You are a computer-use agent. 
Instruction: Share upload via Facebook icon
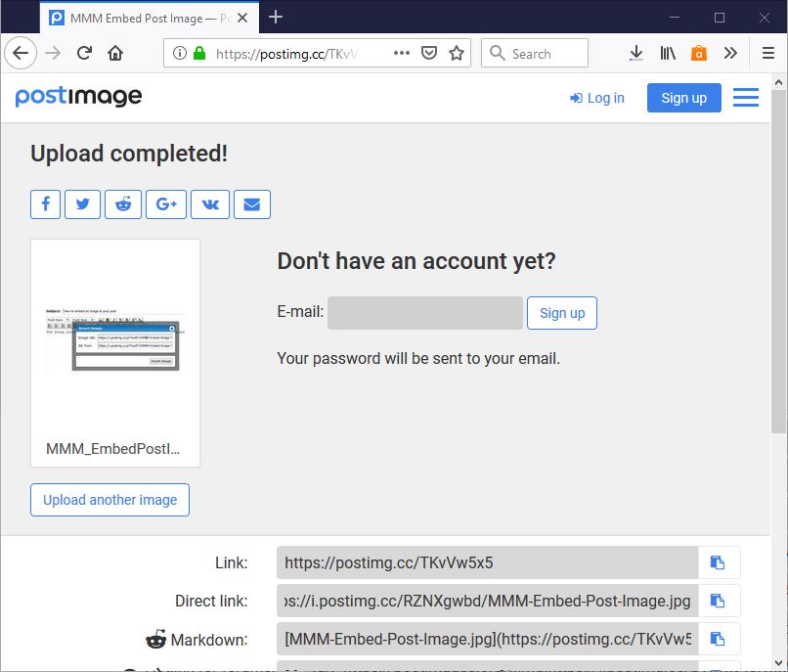(45, 204)
